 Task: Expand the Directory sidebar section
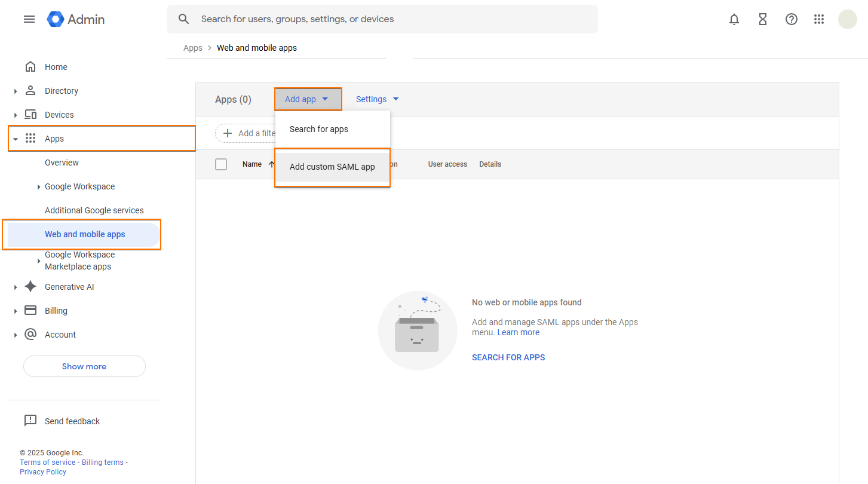tap(16, 90)
